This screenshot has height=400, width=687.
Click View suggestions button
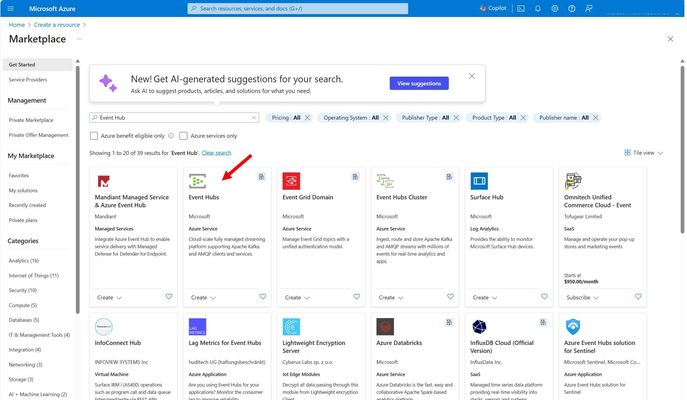click(419, 83)
